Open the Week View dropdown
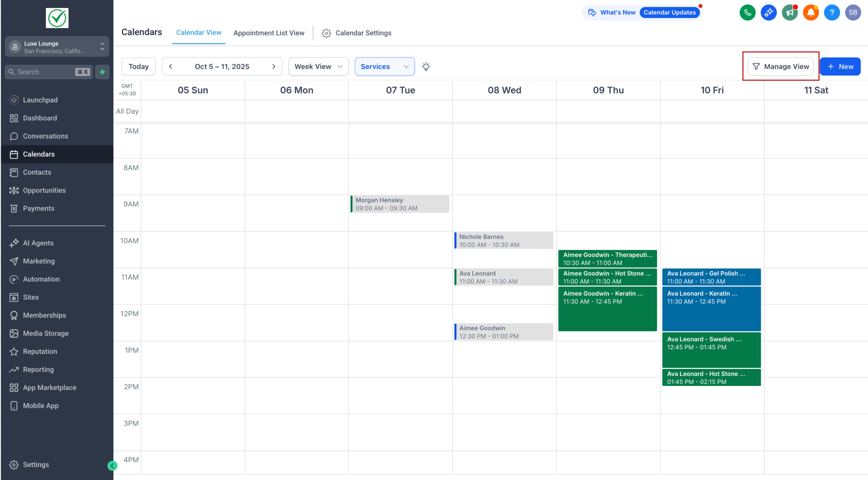The height and width of the screenshot is (480, 868). pyautogui.click(x=318, y=66)
